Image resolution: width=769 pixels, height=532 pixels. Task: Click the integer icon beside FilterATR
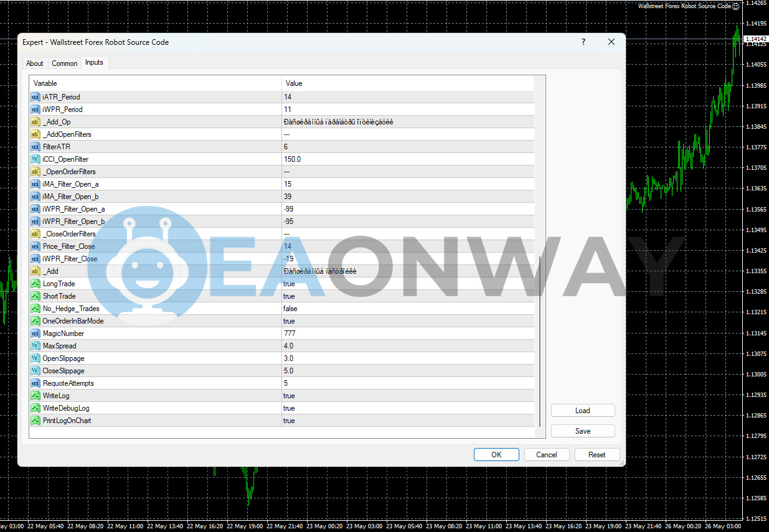pyautogui.click(x=35, y=147)
